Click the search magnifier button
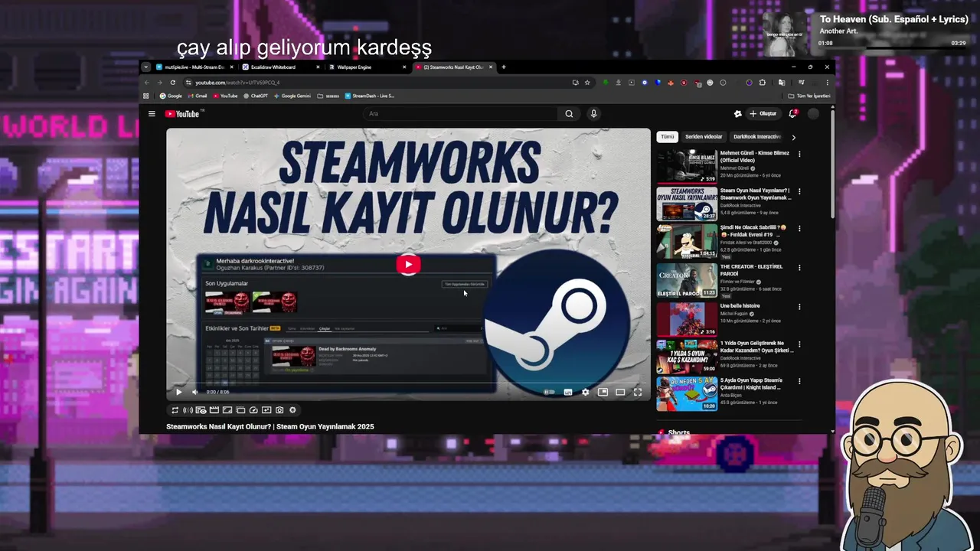Image resolution: width=980 pixels, height=551 pixels. point(569,114)
